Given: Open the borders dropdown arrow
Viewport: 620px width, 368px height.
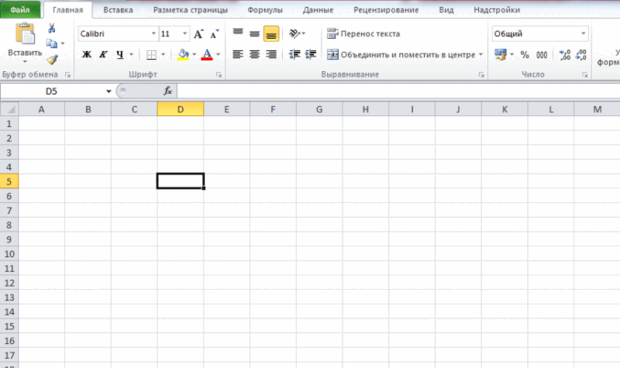Looking at the screenshot, I should (x=163, y=55).
